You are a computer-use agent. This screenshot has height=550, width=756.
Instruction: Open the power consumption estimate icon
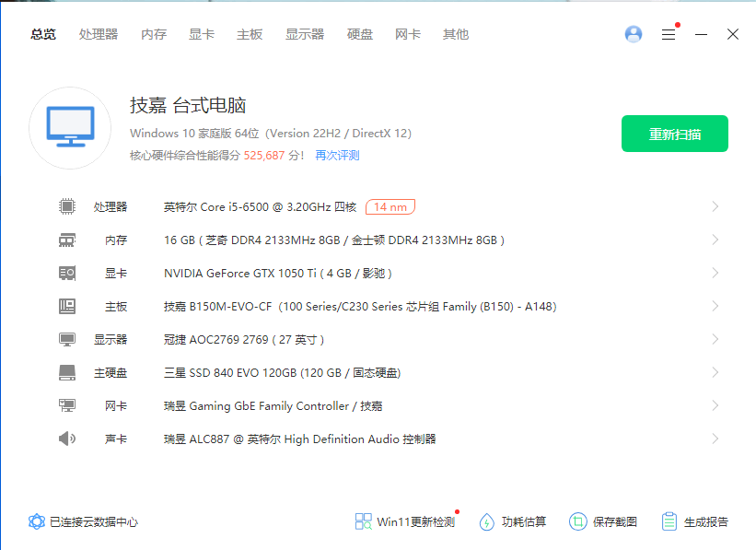pos(487,521)
